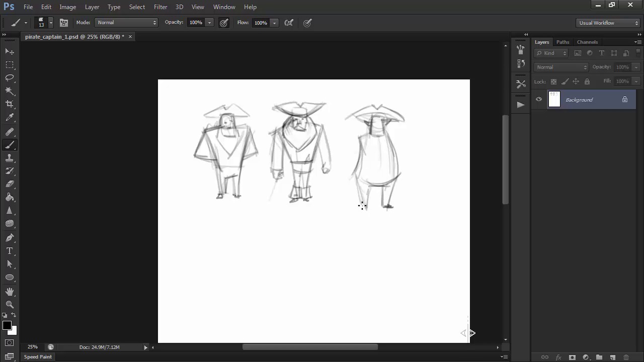Open the layer blend mode Normal dropdown
The width and height of the screenshot is (644, 362).
coord(561,67)
